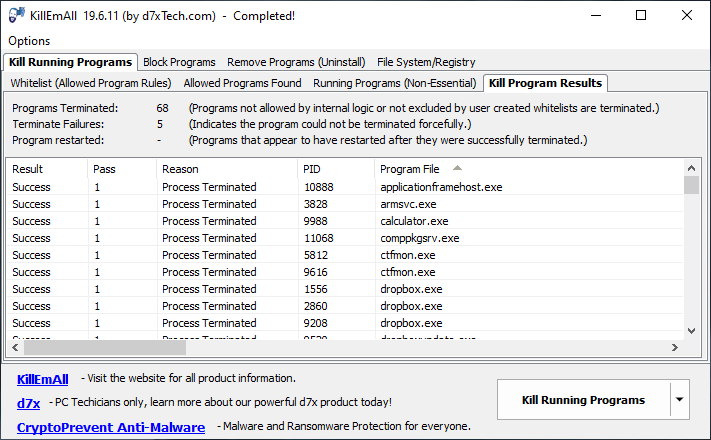
Task: Open Whitelist (Allowed Program Rules) subtab
Action: (91, 83)
